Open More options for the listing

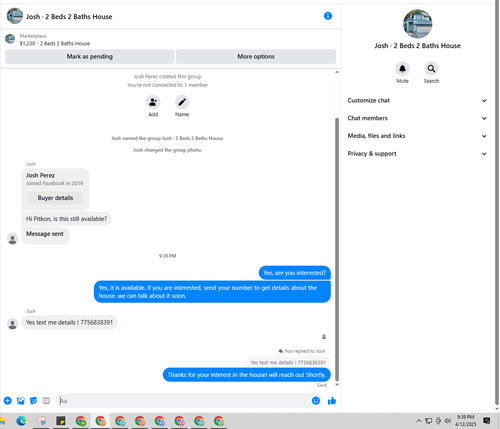coord(256,57)
